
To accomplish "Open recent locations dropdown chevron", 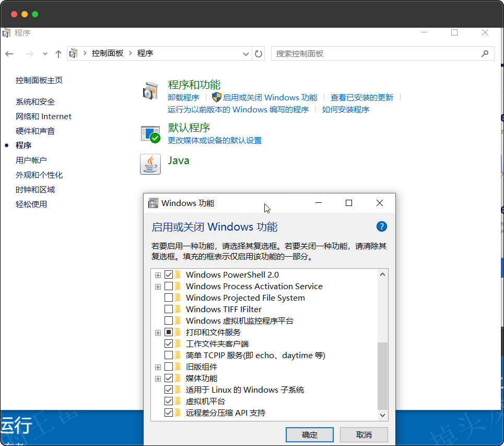I will pos(45,54).
